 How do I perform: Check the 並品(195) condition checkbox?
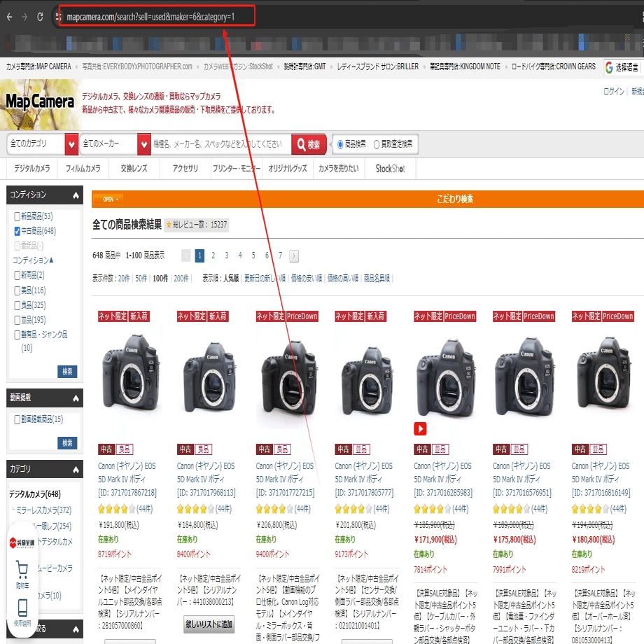[x=17, y=320]
